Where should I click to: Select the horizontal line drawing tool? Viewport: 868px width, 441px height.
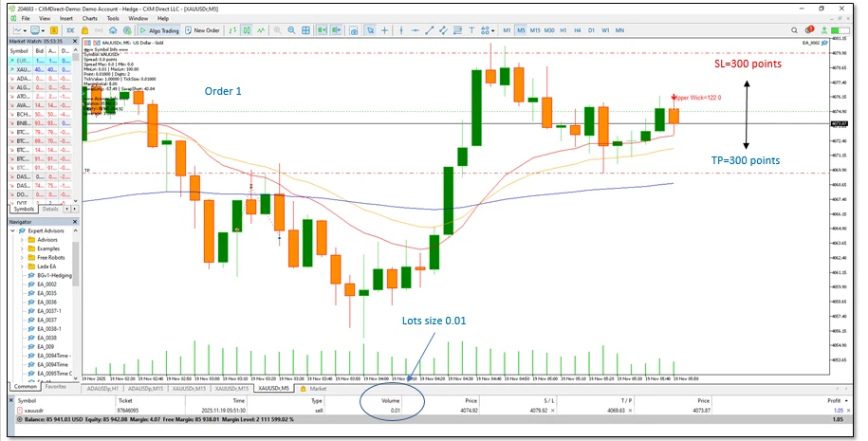pyautogui.click(x=416, y=30)
